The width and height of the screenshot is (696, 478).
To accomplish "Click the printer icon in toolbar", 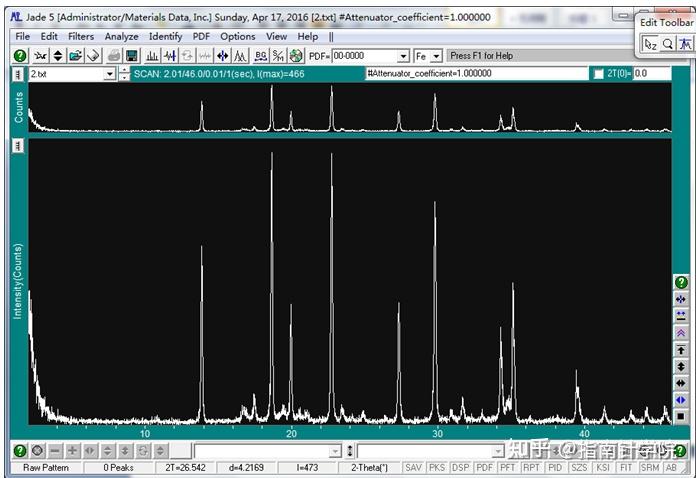I will (x=114, y=56).
